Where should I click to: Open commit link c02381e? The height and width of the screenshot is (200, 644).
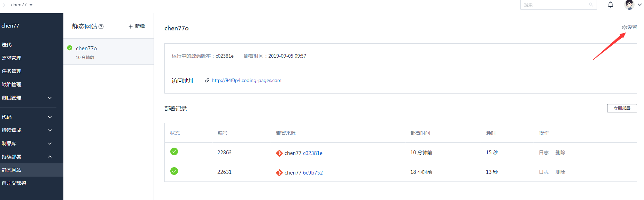313,153
